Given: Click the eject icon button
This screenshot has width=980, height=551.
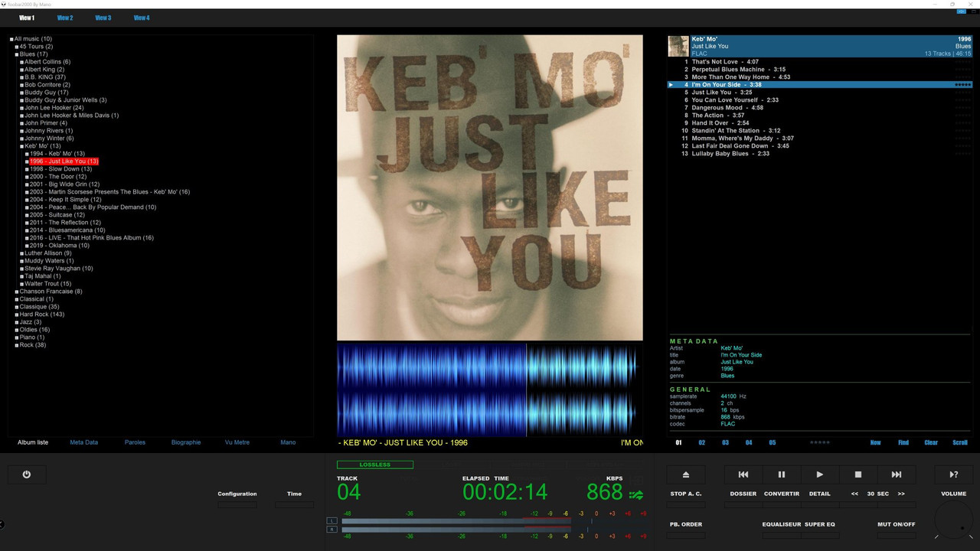Looking at the screenshot, I should coord(686,474).
